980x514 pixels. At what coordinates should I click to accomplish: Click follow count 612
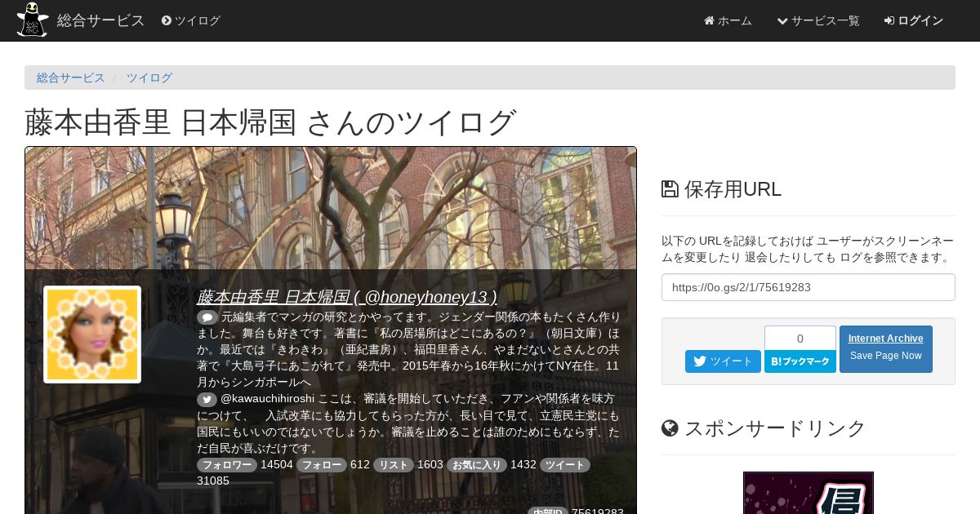(360, 465)
